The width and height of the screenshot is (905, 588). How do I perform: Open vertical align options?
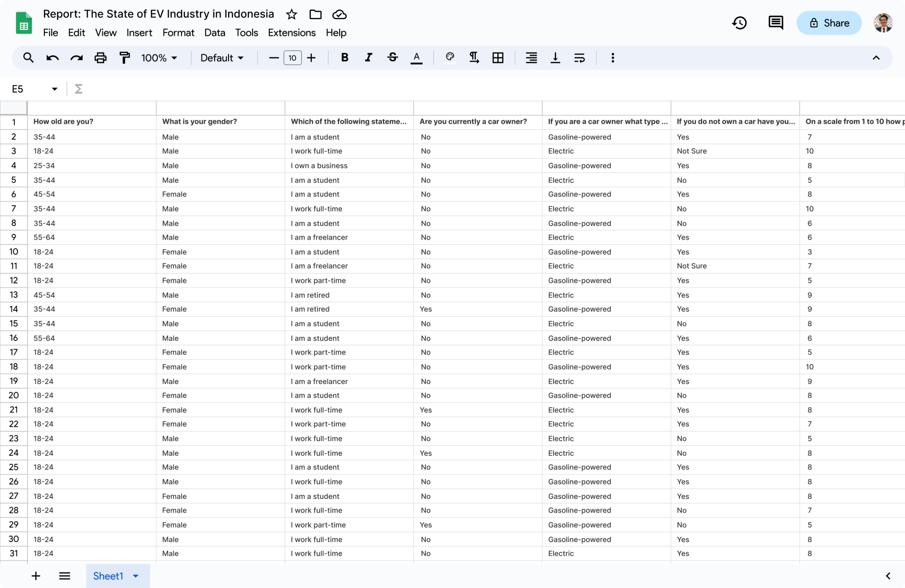[555, 58]
